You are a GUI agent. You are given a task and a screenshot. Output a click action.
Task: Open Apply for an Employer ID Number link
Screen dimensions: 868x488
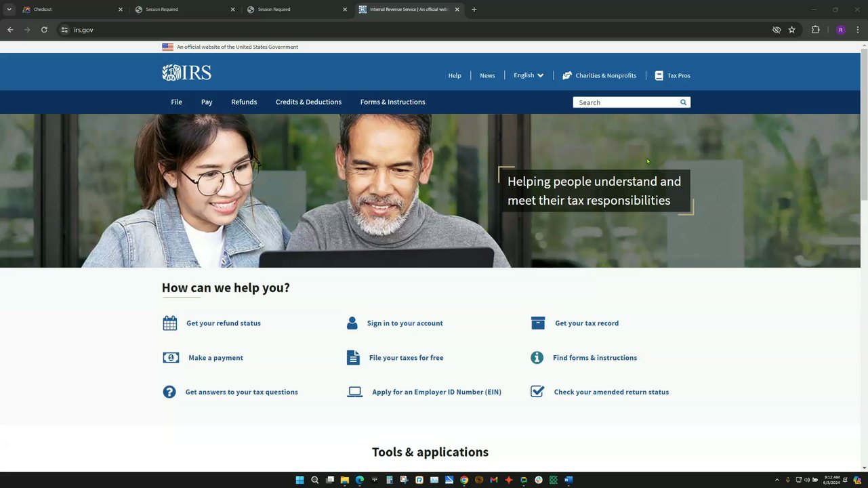[436, 392]
